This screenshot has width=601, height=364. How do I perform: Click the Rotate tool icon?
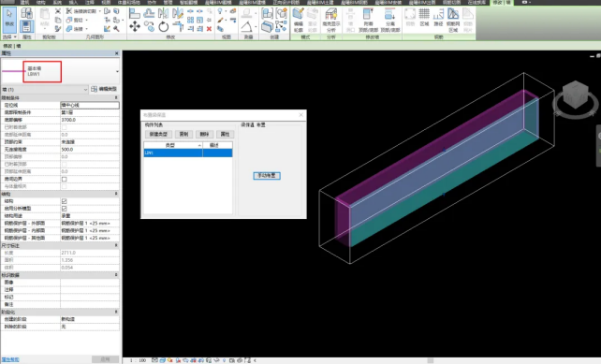coord(164,26)
